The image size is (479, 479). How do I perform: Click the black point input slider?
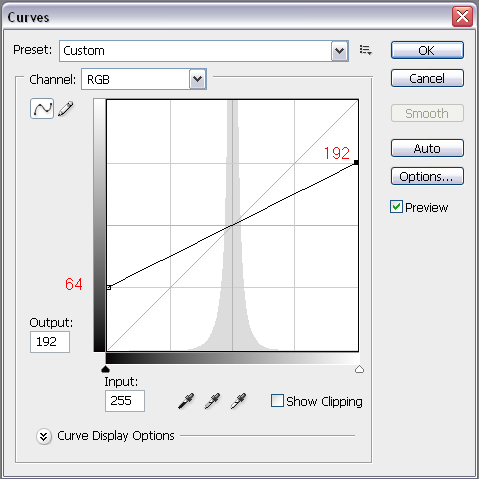pyautogui.click(x=105, y=369)
